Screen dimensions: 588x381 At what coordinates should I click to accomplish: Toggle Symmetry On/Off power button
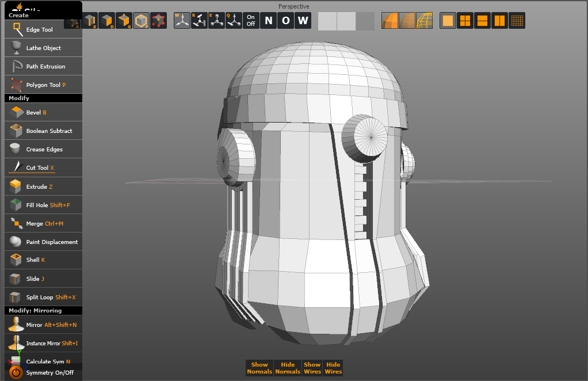tap(16, 372)
